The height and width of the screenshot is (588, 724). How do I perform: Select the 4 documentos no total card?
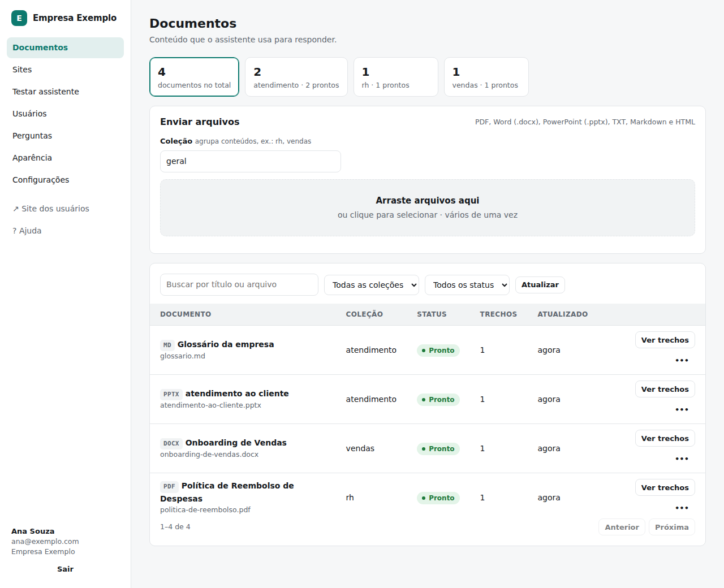click(194, 77)
